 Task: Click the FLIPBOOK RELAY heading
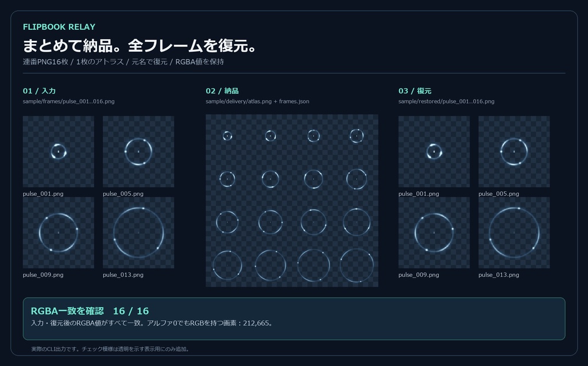click(x=59, y=27)
